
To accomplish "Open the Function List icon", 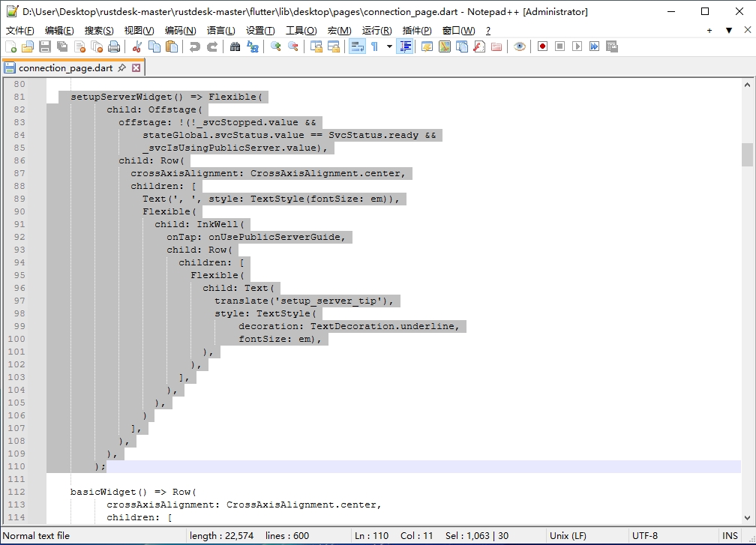I will (479, 46).
